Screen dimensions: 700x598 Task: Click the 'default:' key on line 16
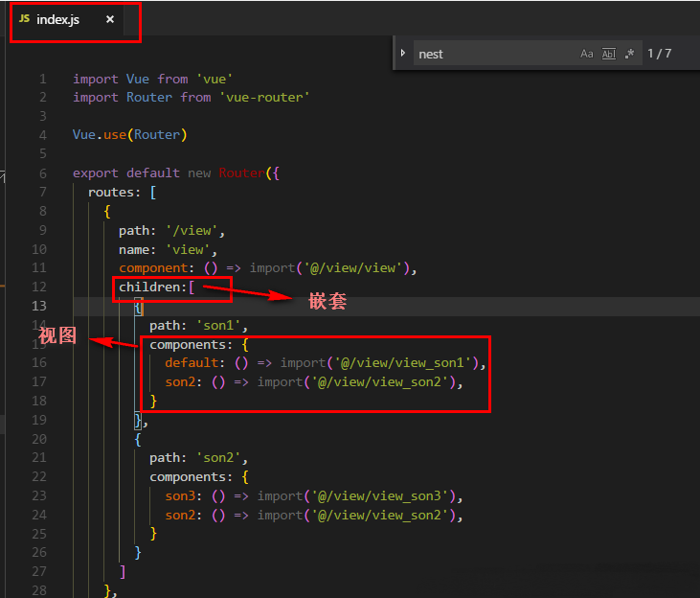(x=195, y=363)
